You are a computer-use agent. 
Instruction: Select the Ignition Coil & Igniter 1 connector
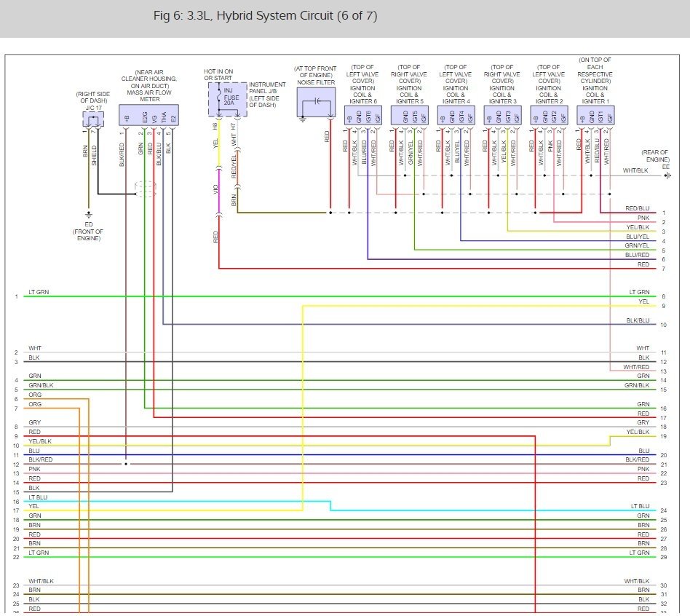(595, 115)
